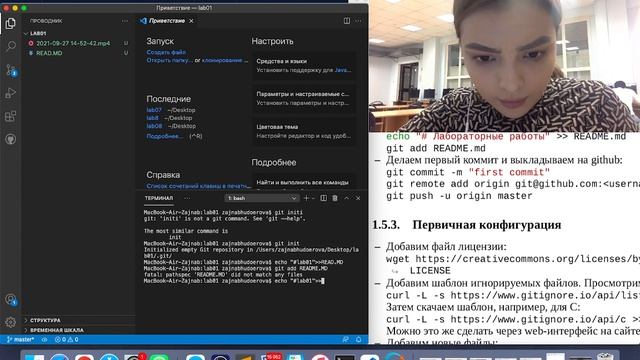The width and height of the screenshot is (640, 360).
Task: Select the Приветствие editor tab
Action: (167, 21)
